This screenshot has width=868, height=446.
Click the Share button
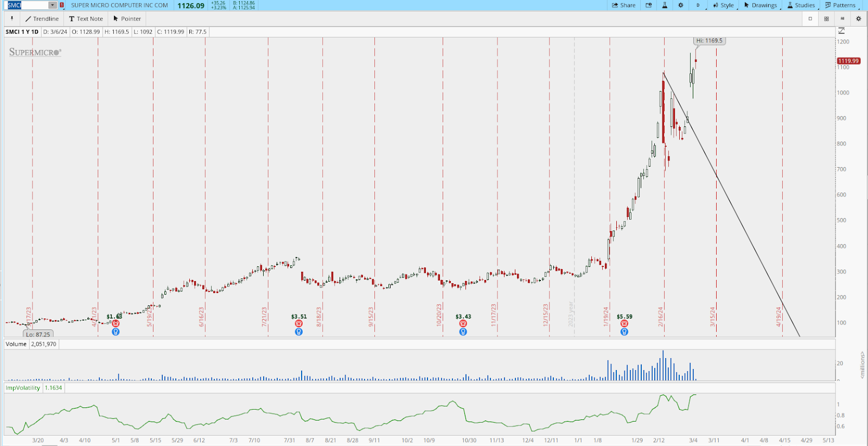[x=624, y=5]
